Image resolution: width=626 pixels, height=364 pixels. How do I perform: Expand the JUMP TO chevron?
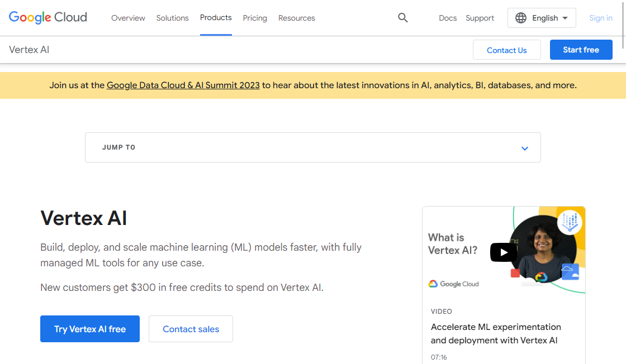[x=524, y=148]
